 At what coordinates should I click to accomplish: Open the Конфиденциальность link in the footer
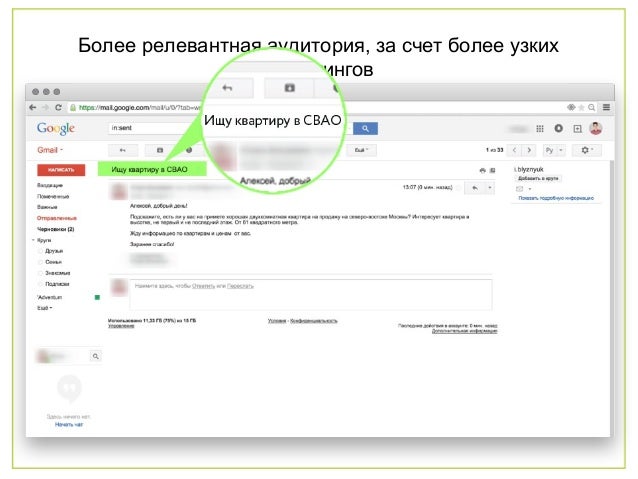click(314, 321)
